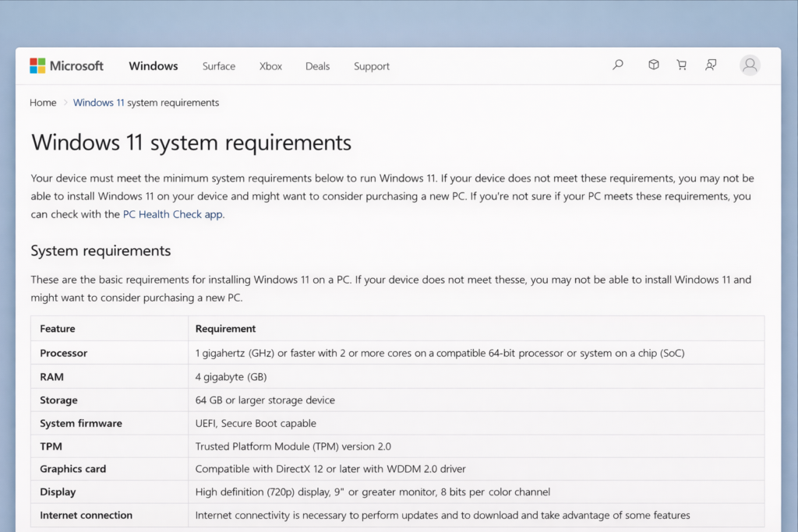Open the Deals menu item
This screenshot has width=798, height=532.
point(317,66)
